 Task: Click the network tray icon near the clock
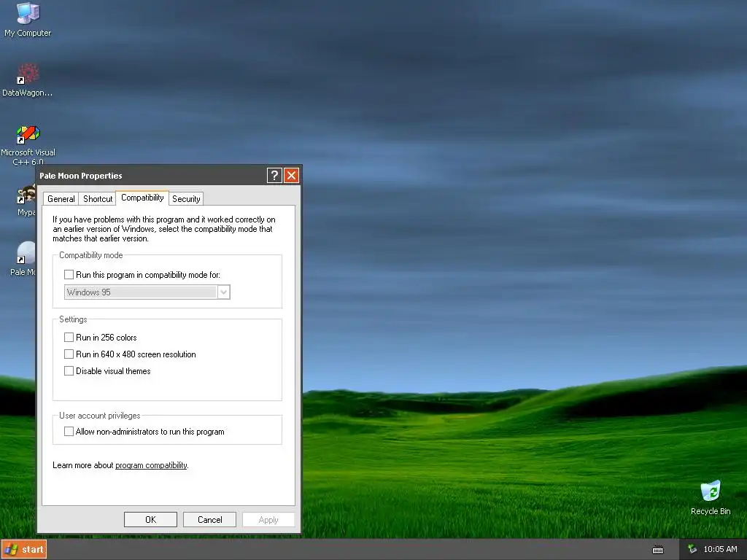(692, 549)
